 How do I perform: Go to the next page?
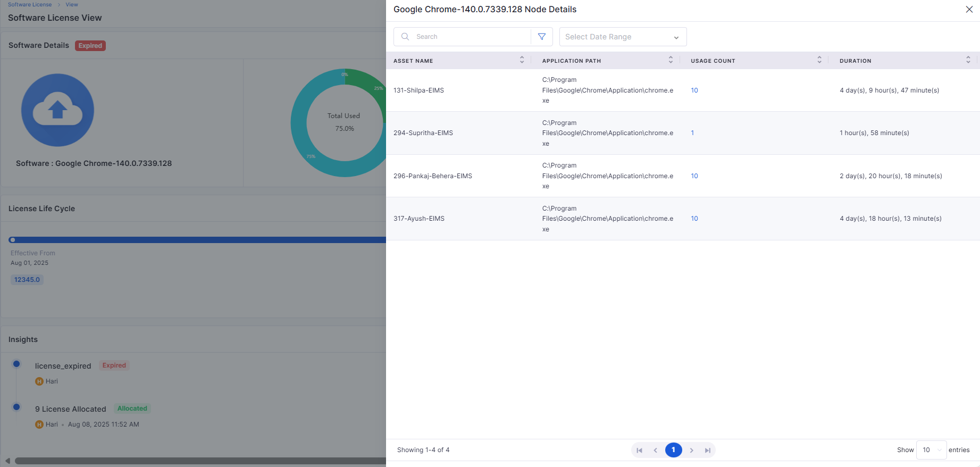[x=691, y=450]
